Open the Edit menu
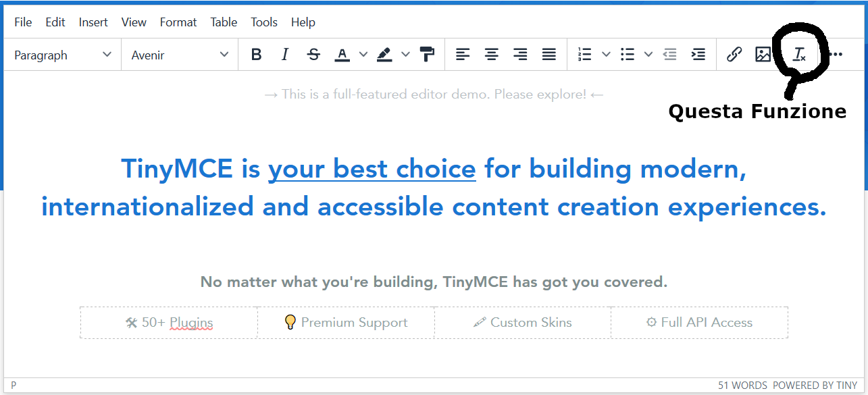 (55, 22)
